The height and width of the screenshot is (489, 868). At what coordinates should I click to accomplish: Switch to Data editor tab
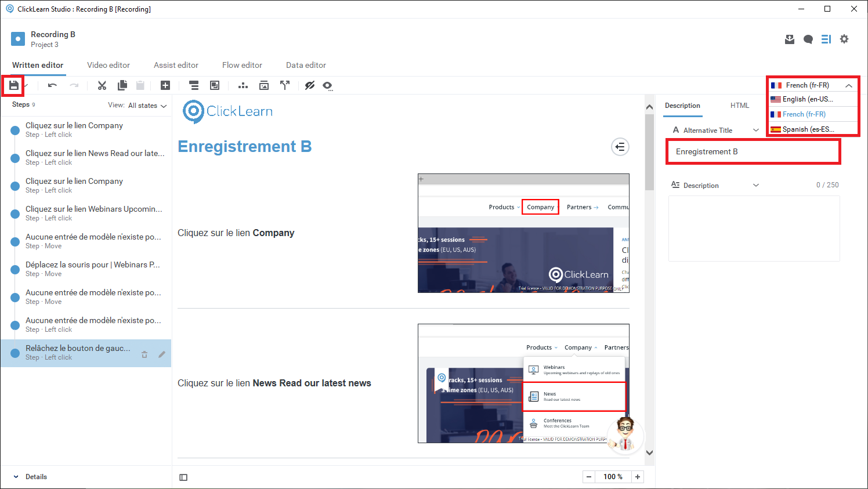(x=306, y=65)
